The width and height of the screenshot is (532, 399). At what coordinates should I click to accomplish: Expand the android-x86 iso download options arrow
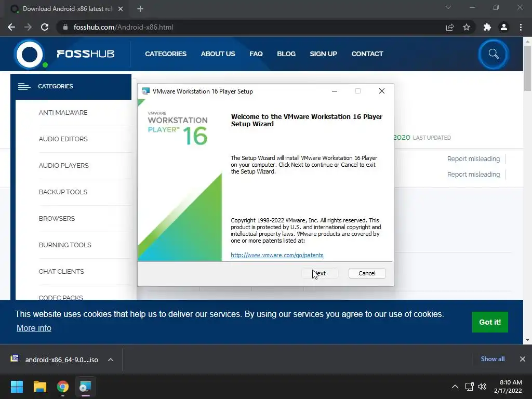click(111, 360)
